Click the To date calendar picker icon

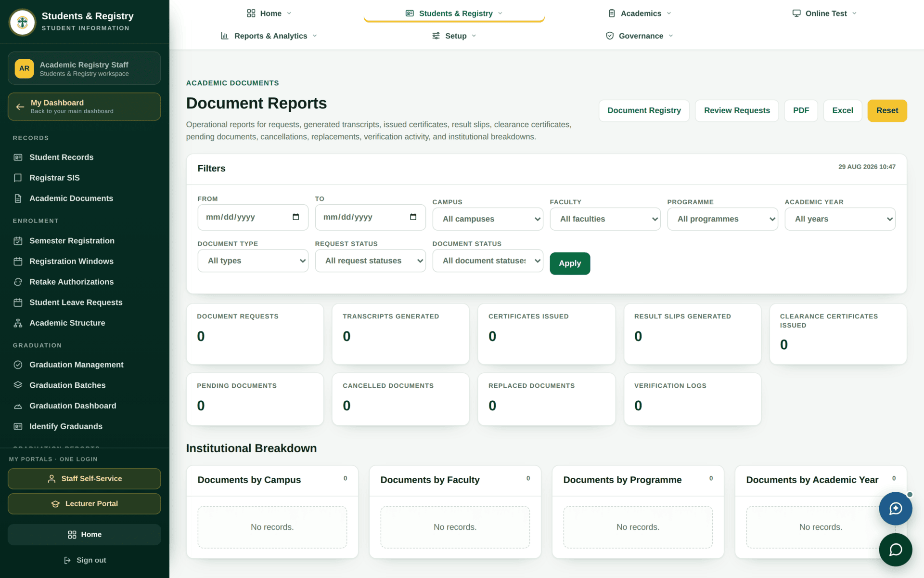pos(413,217)
